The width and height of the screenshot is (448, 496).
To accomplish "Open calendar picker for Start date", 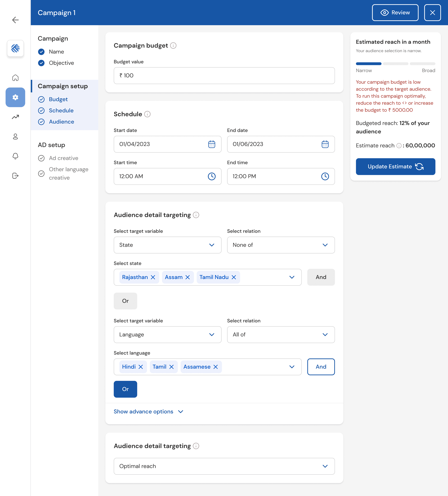I will [x=212, y=144].
